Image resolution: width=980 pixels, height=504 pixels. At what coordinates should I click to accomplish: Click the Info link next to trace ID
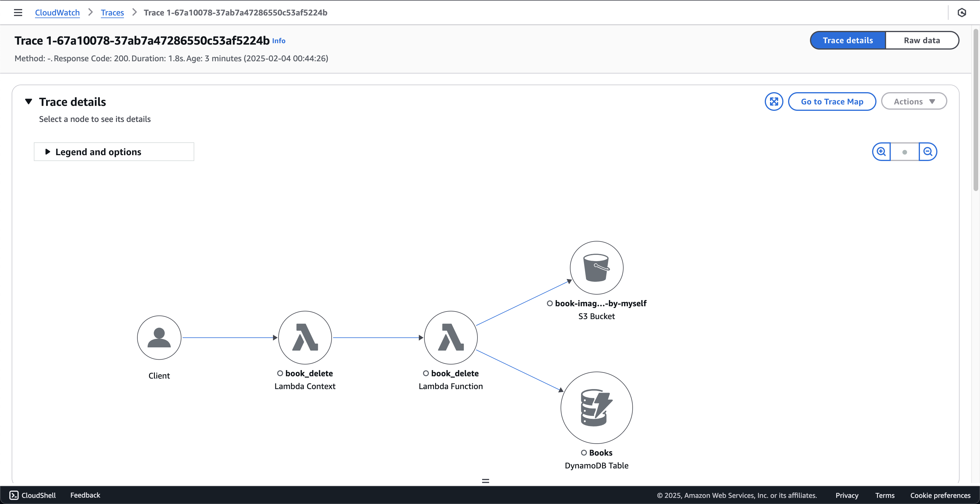(x=278, y=40)
